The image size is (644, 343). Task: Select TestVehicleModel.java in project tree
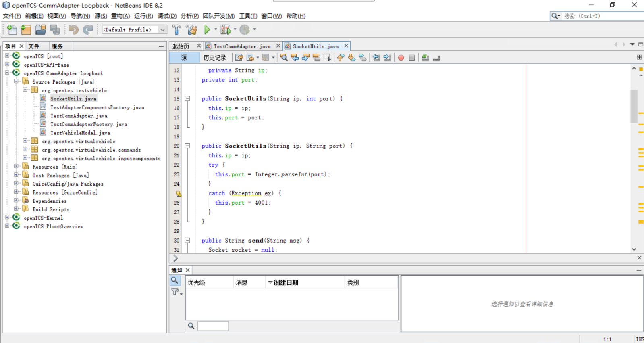point(80,133)
